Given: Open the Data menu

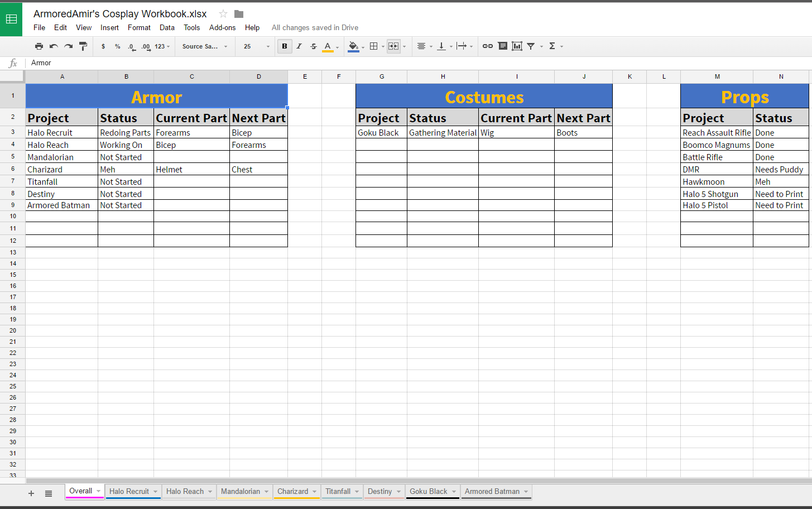Looking at the screenshot, I should click(167, 27).
